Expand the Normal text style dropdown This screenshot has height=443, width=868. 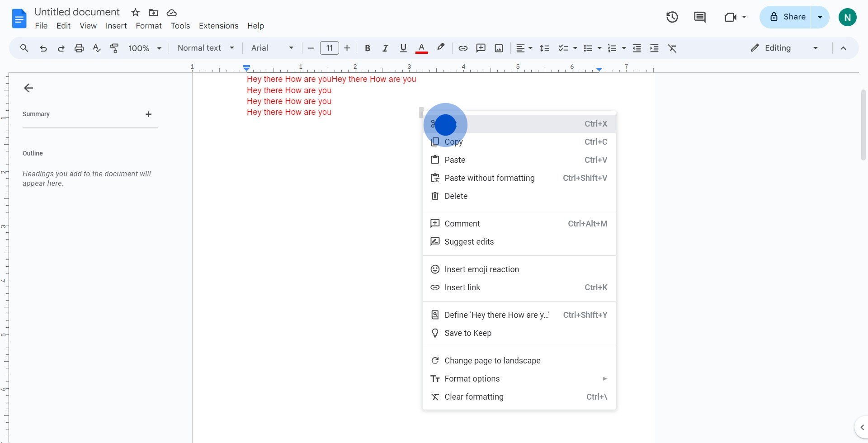206,48
